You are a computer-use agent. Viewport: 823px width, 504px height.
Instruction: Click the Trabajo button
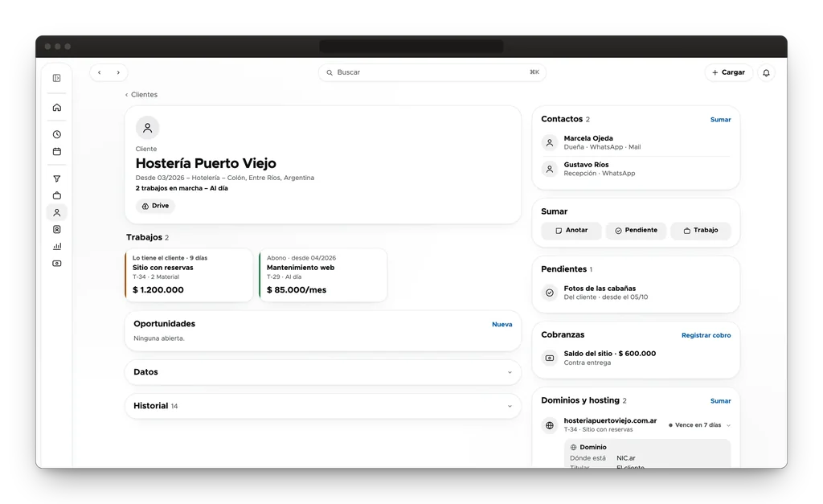click(701, 231)
